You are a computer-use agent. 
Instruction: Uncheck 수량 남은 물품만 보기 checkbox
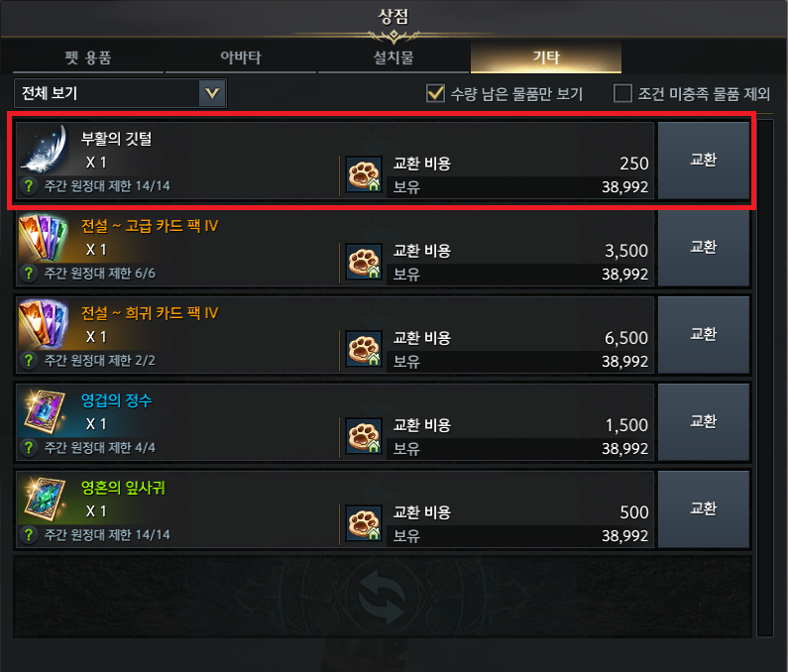[x=435, y=93]
